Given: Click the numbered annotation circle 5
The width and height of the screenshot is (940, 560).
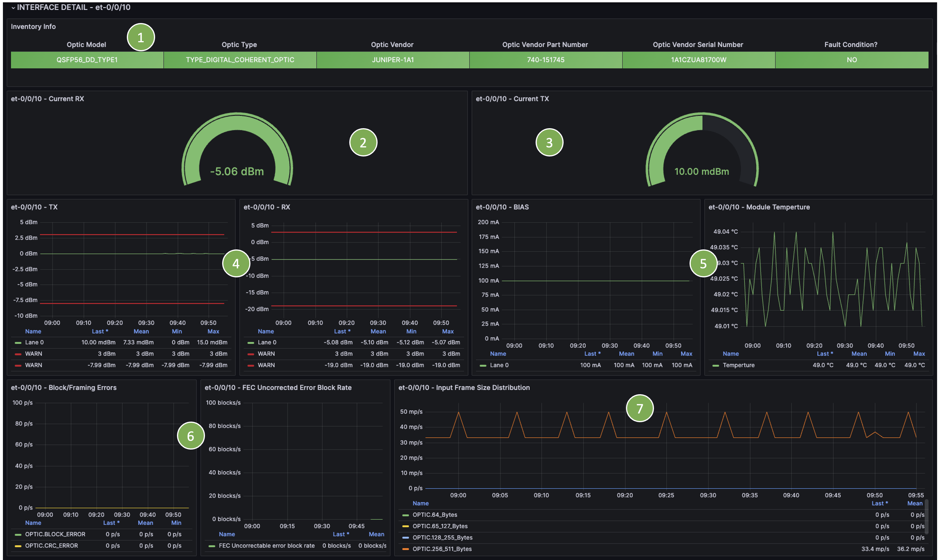Looking at the screenshot, I should (703, 263).
